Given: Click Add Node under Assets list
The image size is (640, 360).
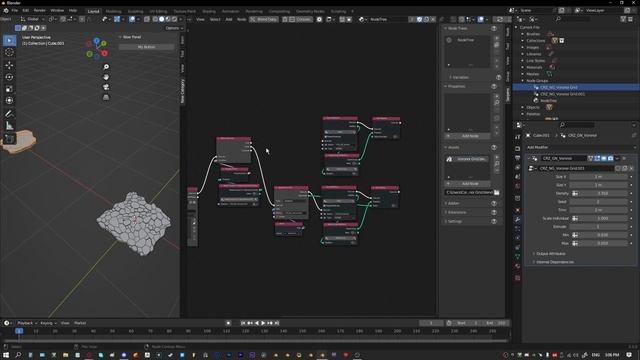Looking at the screenshot, I should pos(467,184).
